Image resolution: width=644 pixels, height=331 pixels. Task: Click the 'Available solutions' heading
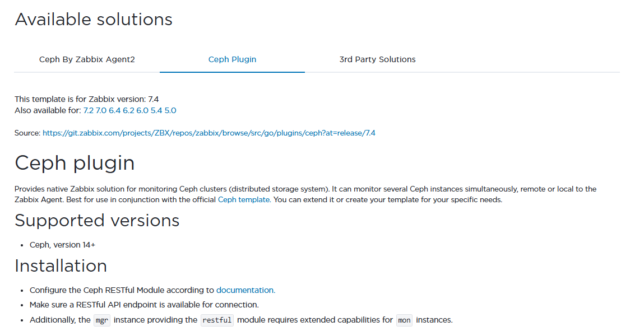coord(94,19)
